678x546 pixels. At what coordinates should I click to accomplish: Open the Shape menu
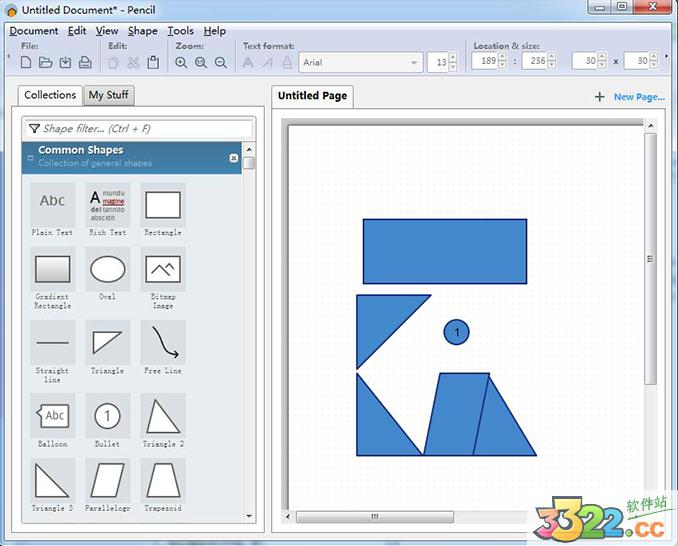pyautogui.click(x=142, y=31)
